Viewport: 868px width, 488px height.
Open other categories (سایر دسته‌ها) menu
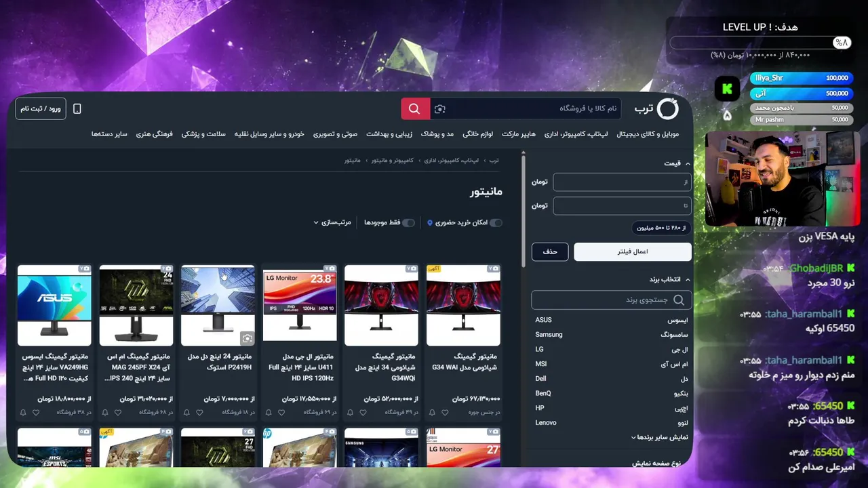pos(109,134)
